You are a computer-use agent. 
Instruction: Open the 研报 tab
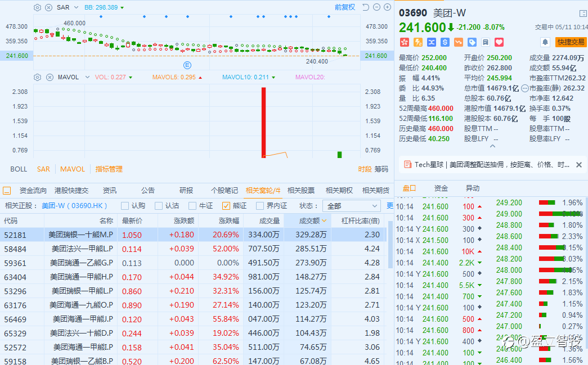[186, 191]
